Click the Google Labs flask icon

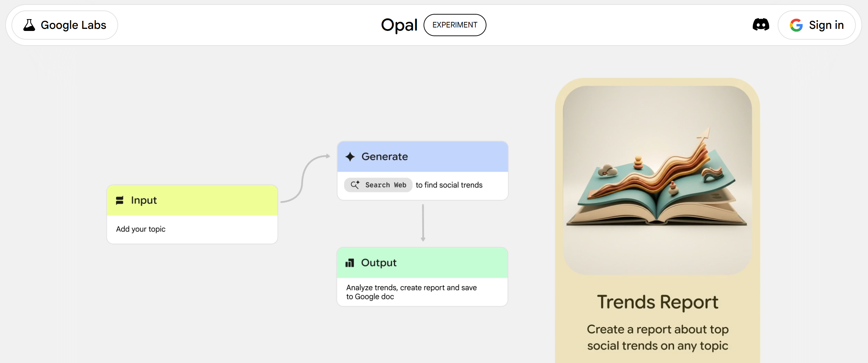pyautogui.click(x=29, y=25)
